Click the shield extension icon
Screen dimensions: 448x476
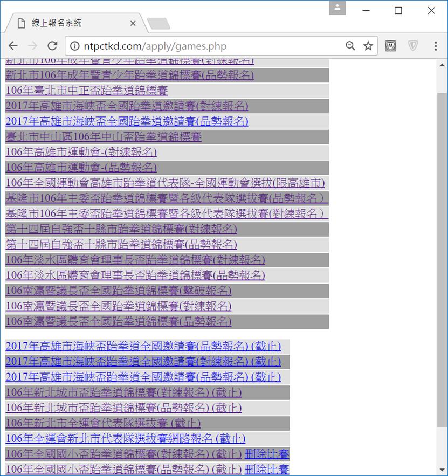[413, 46]
